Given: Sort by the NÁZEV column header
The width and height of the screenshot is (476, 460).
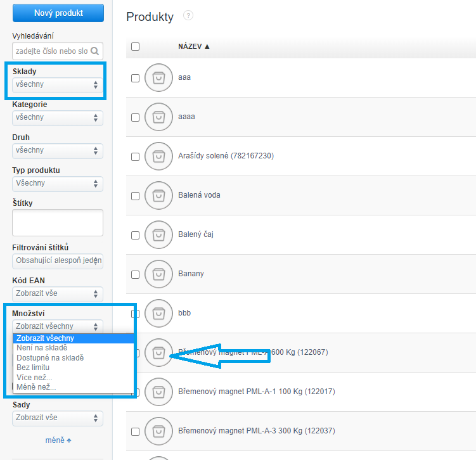Looking at the screenshot, I should (x=193, y=46).
